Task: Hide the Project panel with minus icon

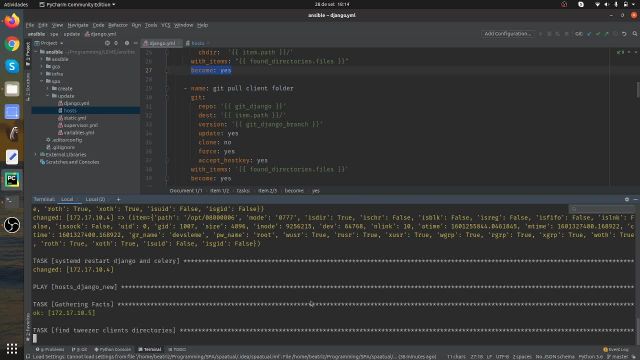Action: click(136, 43)
